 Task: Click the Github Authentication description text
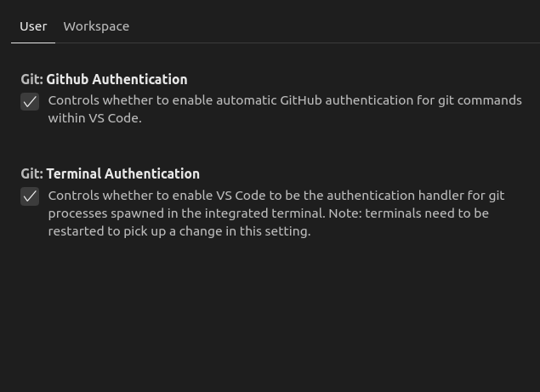tap(285, 109)
